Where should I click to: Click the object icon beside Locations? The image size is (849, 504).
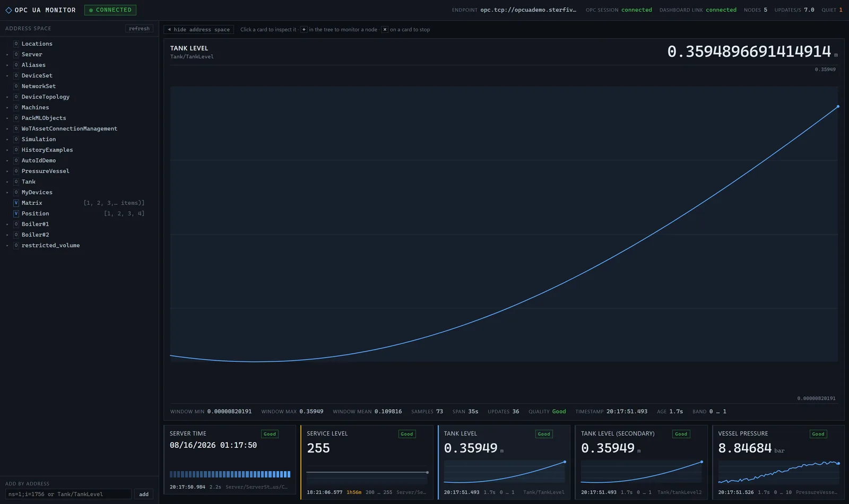coord(16,44)
